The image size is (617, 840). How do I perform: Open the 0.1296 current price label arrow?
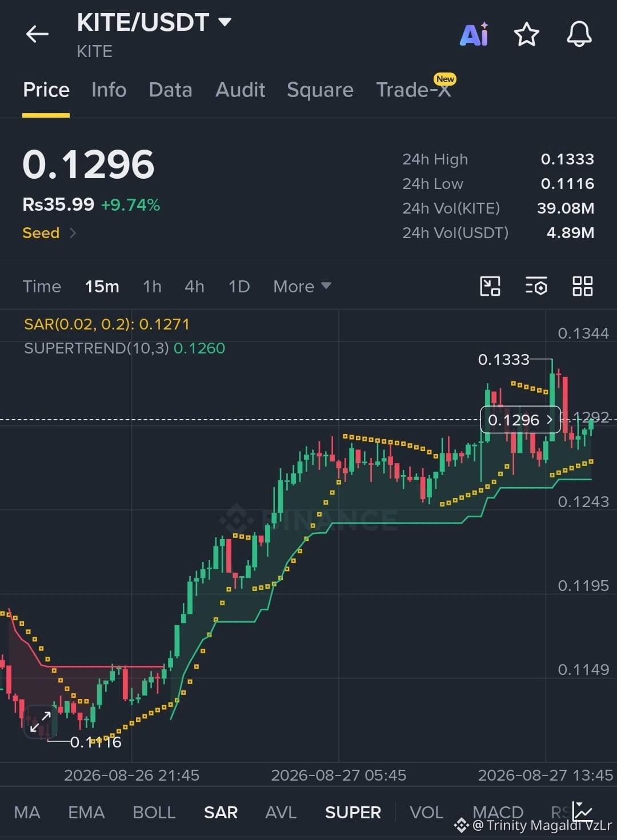550,420
